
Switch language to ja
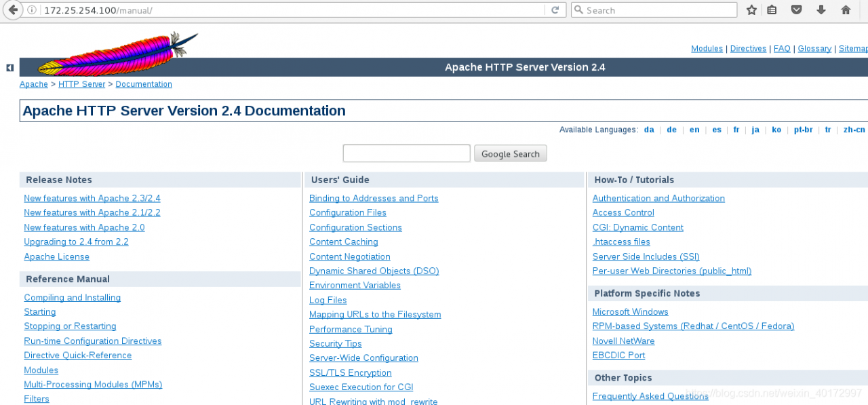tap(755, 130)
